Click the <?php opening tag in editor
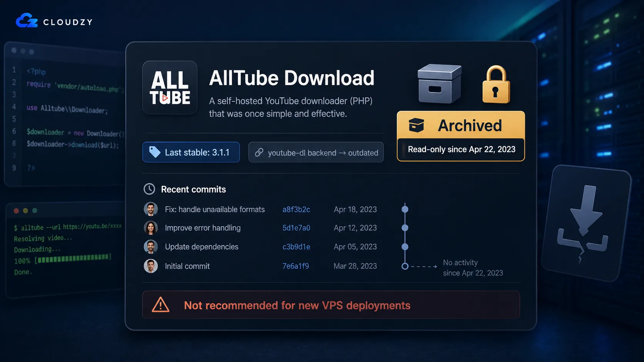This screenshot has height=362, width=644. click(x=36, y=72)
